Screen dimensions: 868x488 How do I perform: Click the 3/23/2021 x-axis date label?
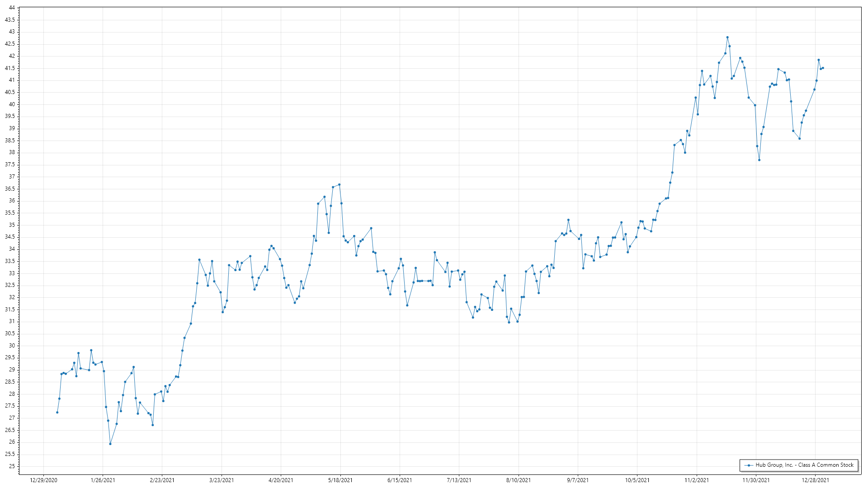[x=222, y=480]
